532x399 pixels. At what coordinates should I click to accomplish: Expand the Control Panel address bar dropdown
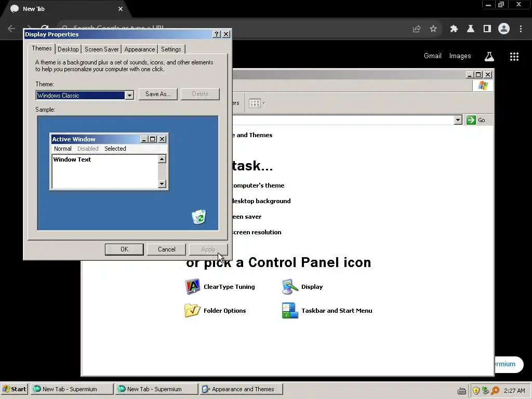coord(458,120)
